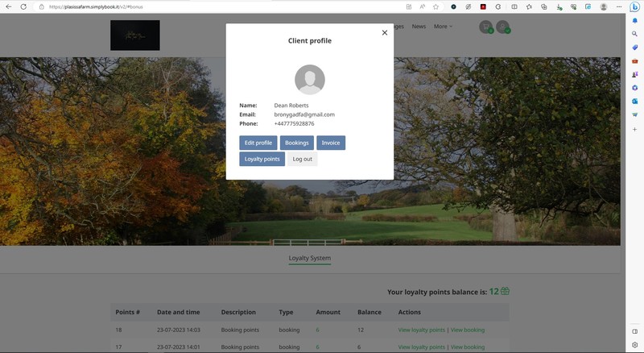Click the Points # column header
The width and height of the screenshot is (644, 353).
(x=127, y=312)
